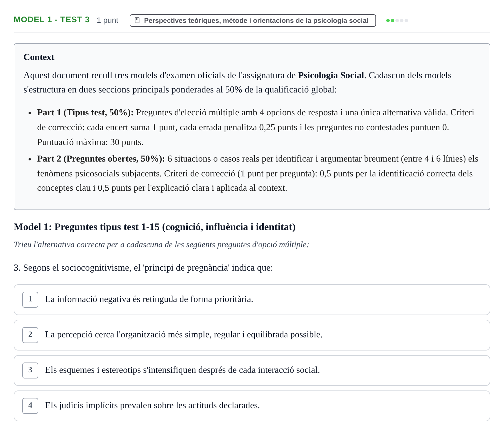Click the 'Context' box heading

[x=39, y=57]
